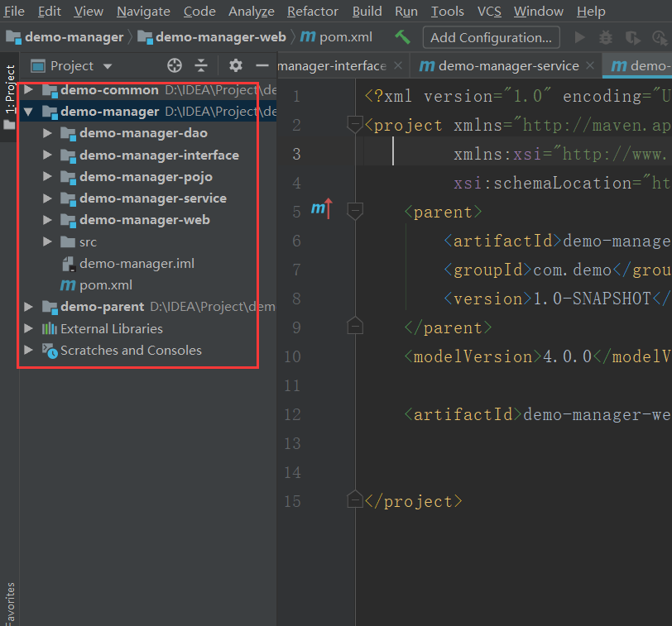Click the Debug bug icon in toolbar
The height and width of the screenshot is (626, 672).
pyautogui.click(x=606, y=38)
